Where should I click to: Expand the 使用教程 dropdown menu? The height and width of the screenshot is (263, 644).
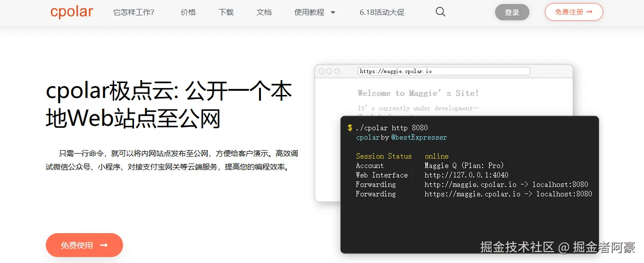[315, 12]
